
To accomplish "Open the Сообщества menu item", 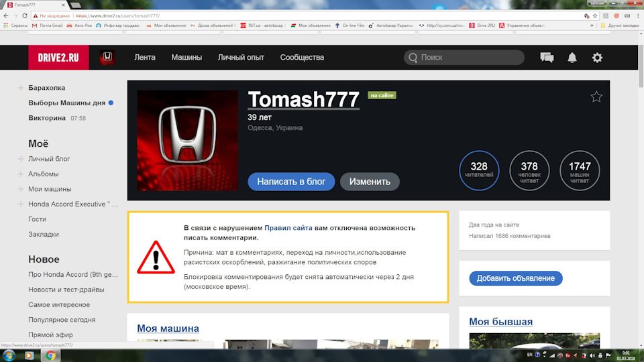I will point(302,58).
